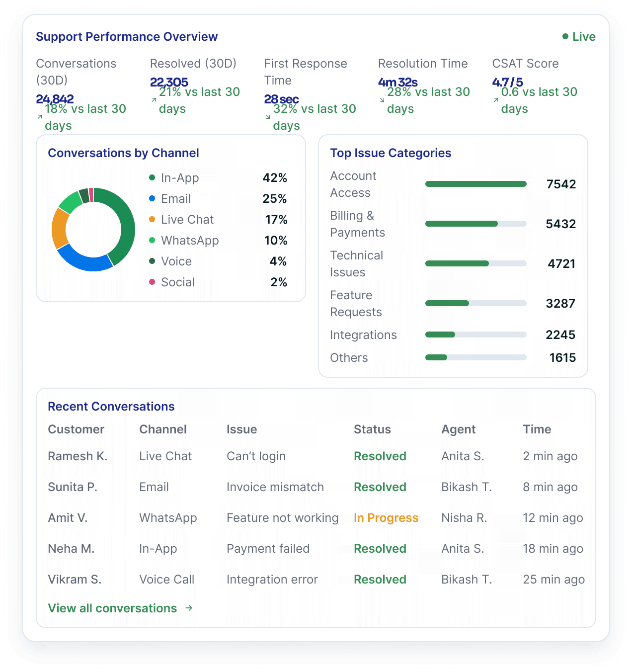This screenshot has width=632, height=672.
Task: Click the Payment failed issue cell
Action: coord(268,548)
